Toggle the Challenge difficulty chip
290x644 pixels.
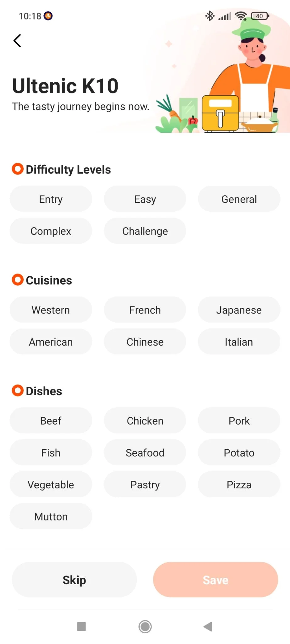click(145, 231)
